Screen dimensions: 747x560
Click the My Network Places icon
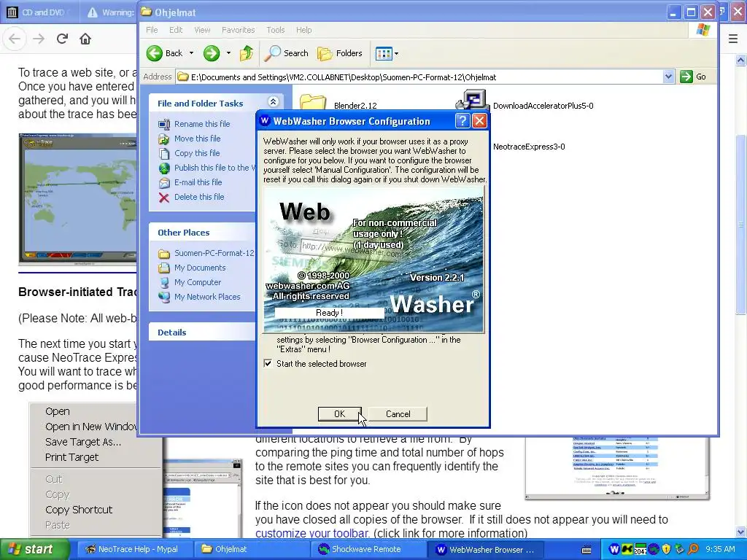pyautogui.click(x=164, y=297)
